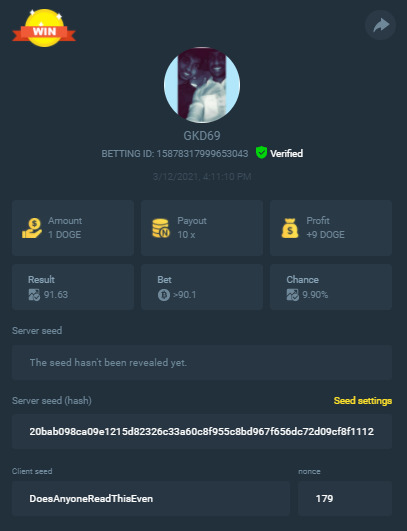Click the bet timestamp text
Viewport: 407px width, 531px height.
click(202, 177)
